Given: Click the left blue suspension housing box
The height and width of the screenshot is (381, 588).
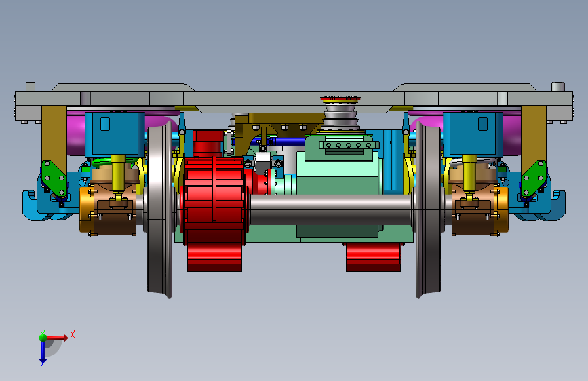Looking at the screenshot, I should [x=115, y=134].
